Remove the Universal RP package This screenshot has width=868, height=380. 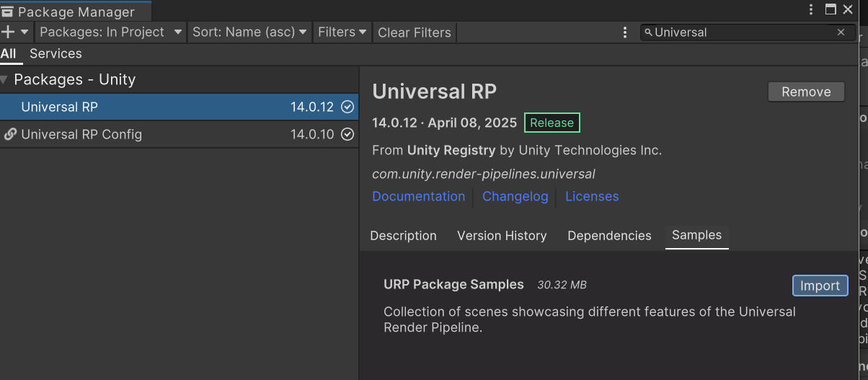pyautogui.click(x=806, y=92)
